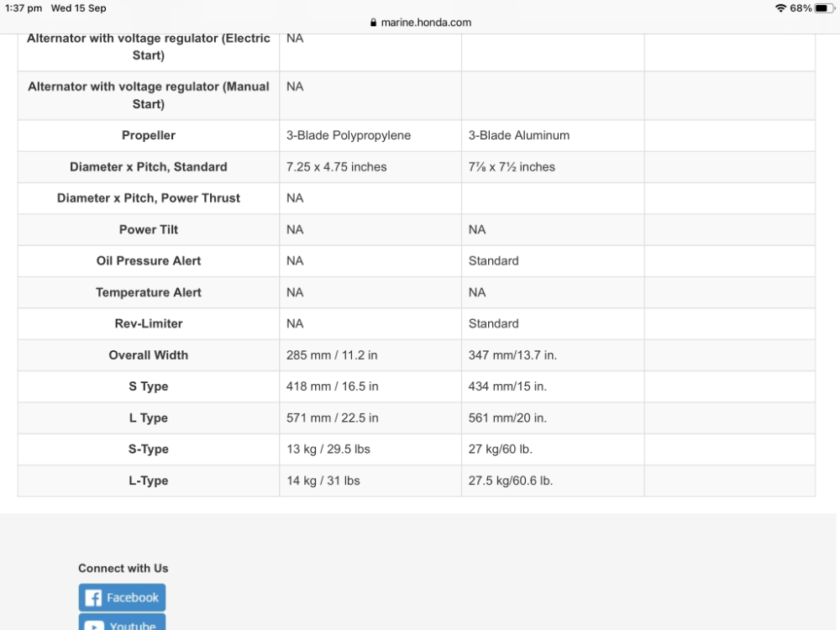Select "Standard" in the Rev-Limiter row

pyautogui.click(x=494, y=323)
